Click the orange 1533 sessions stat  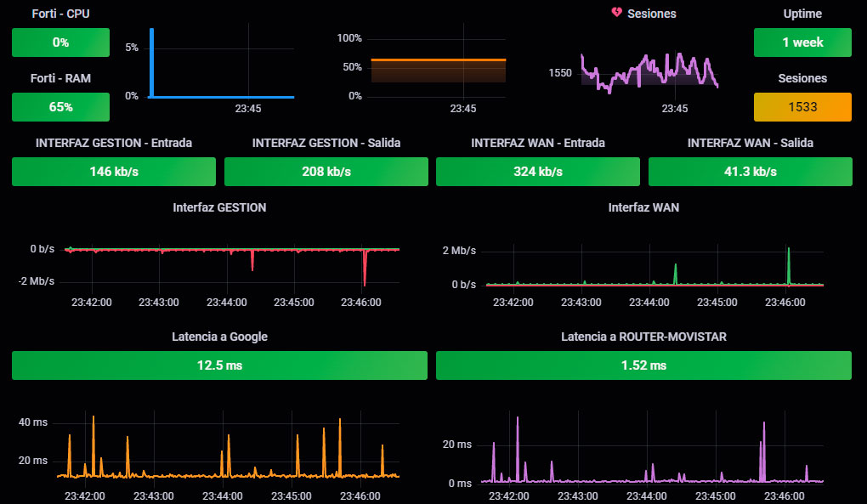[x=802, y=107]
